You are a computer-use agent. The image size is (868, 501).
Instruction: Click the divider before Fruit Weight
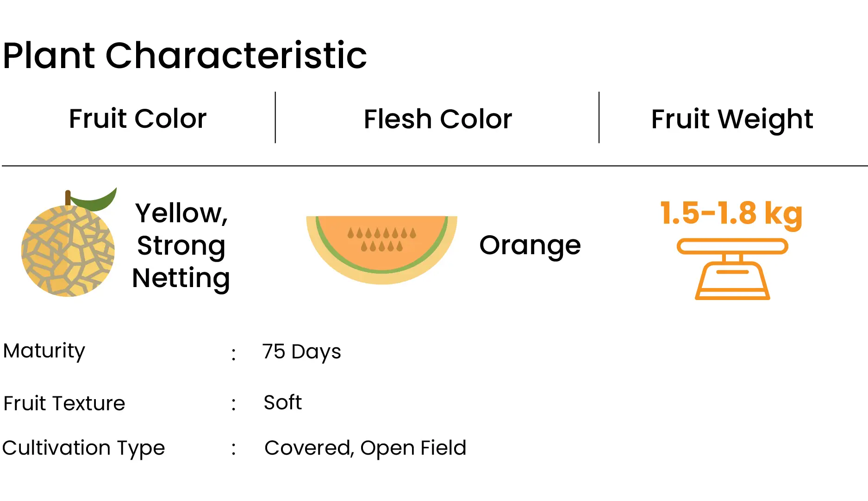(599, 118)
